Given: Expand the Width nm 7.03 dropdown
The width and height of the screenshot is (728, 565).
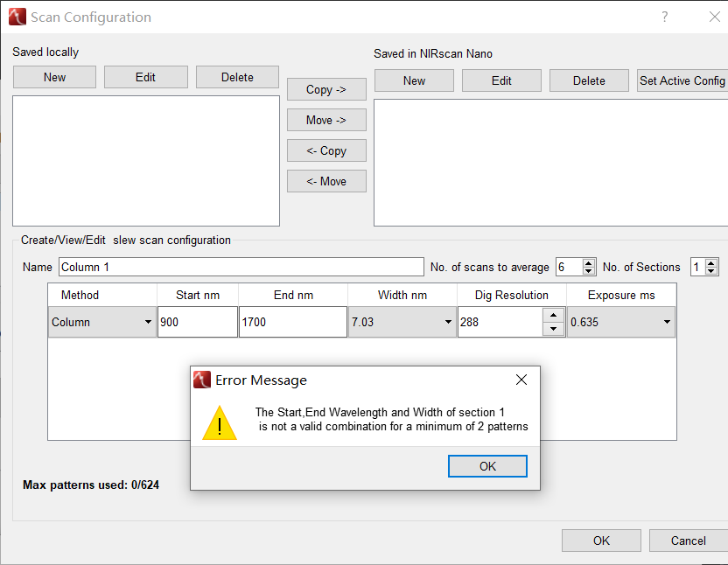Looking at the screenshot, I should (x=448, y=323).
